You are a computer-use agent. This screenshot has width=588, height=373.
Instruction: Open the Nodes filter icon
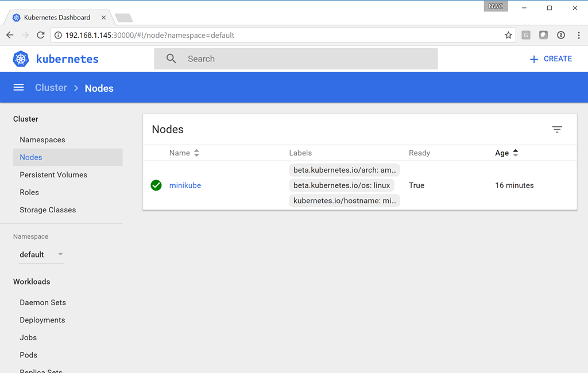point(557,129)
